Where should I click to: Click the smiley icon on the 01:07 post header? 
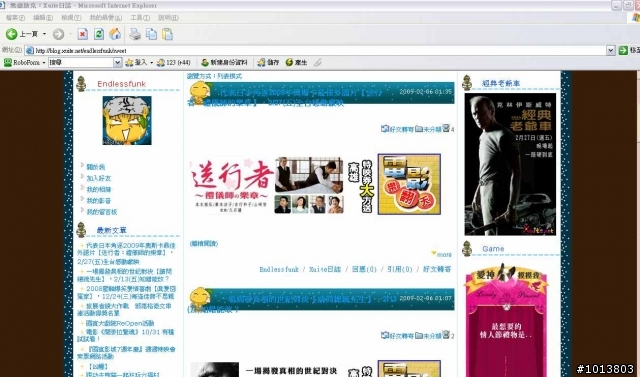(200, 299)
